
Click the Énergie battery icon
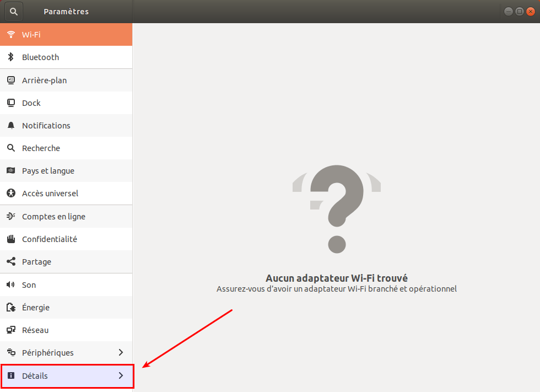coord(10,308)
